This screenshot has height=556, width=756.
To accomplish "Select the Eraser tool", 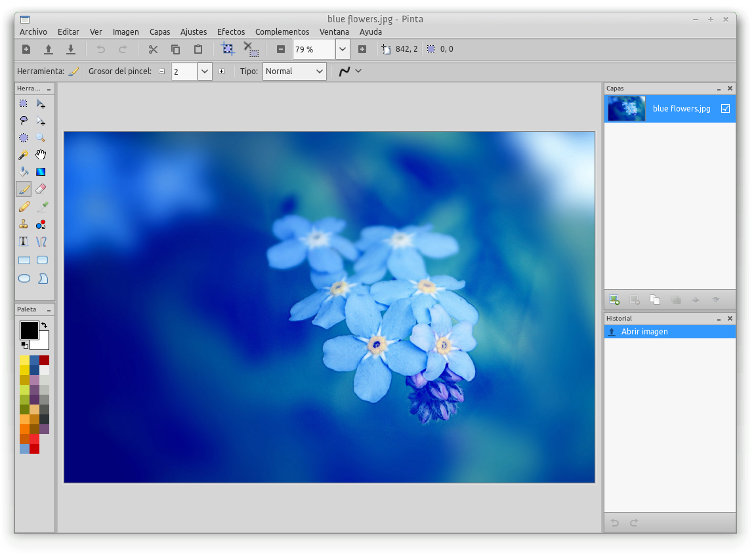I will point(41,189).
